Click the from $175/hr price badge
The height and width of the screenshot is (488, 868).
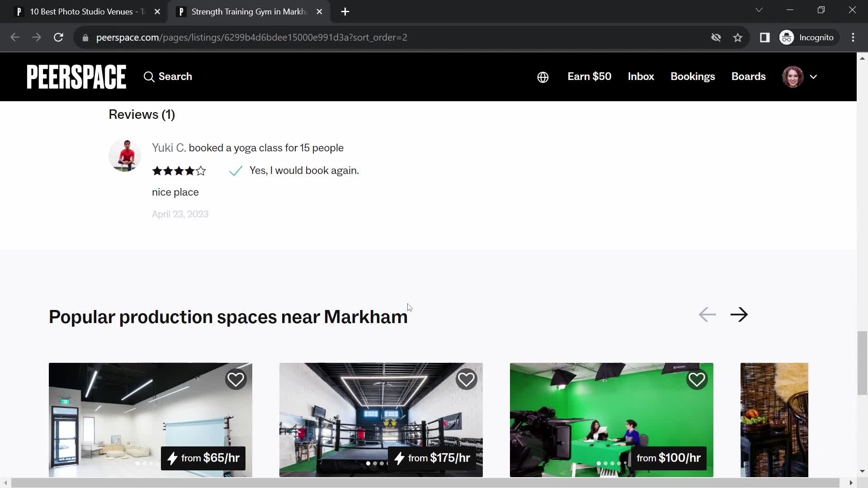click(x=432, y=458)
